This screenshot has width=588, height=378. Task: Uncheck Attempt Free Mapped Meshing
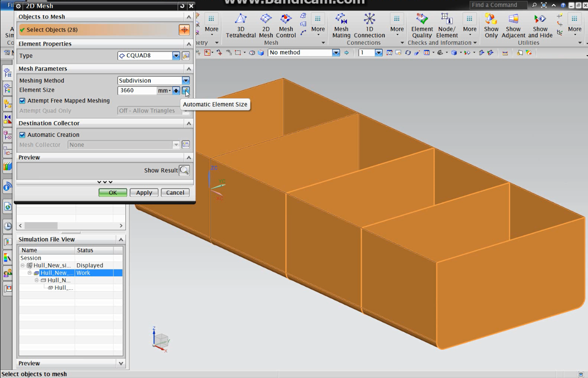pyautogui.click(x=23, y=101)
